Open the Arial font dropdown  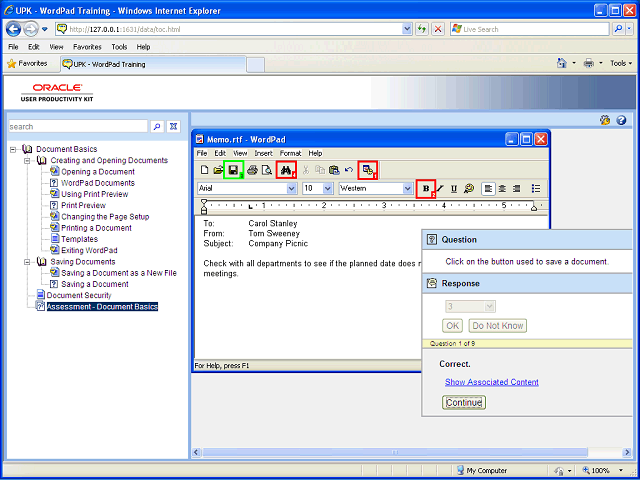click(291, 189)
